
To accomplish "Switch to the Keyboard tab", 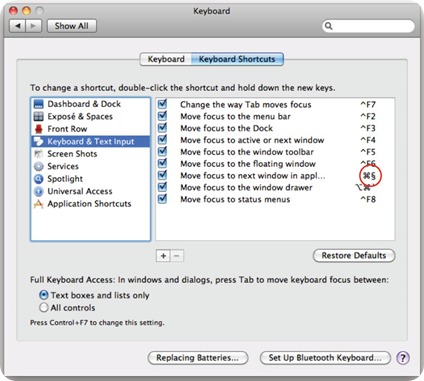I will coord(166,59).
